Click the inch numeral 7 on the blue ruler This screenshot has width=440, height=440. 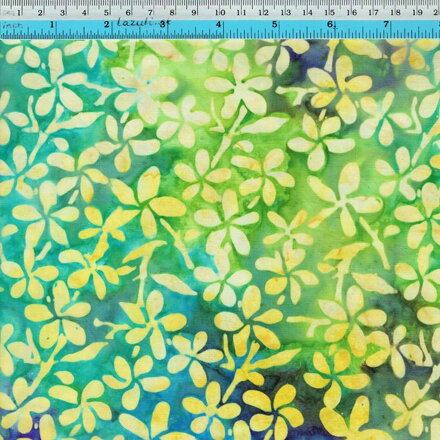click(x=386, y=24)
